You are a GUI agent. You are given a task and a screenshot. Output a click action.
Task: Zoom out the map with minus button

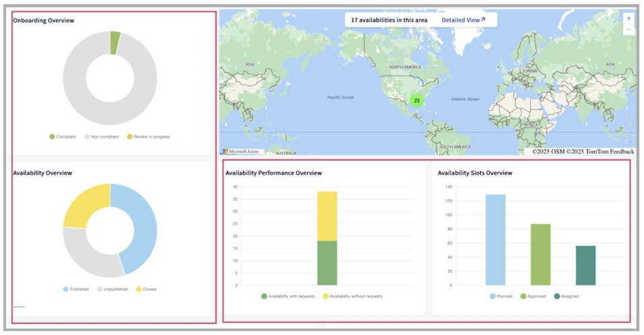629,30
